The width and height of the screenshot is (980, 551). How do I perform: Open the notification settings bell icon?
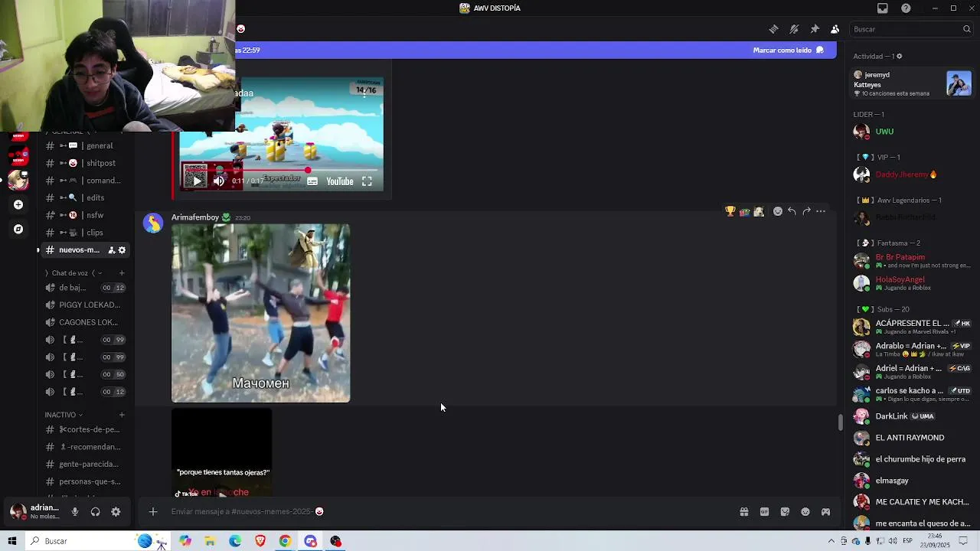point(794,29)
